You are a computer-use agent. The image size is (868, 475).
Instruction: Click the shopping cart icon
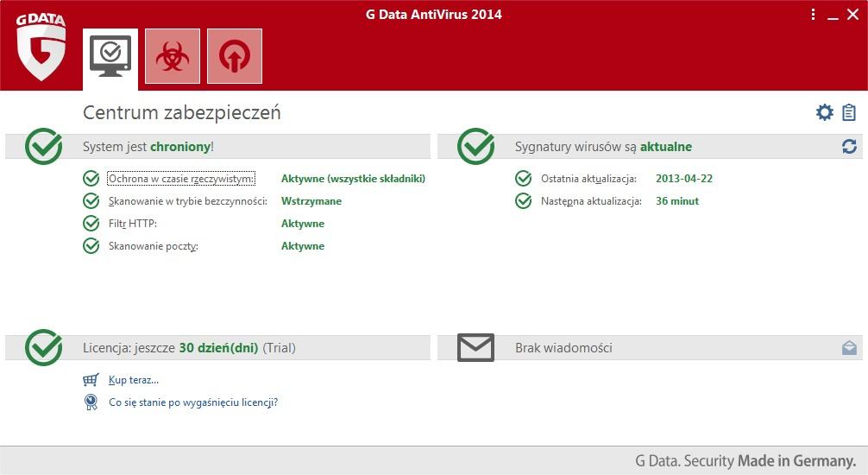91,380
